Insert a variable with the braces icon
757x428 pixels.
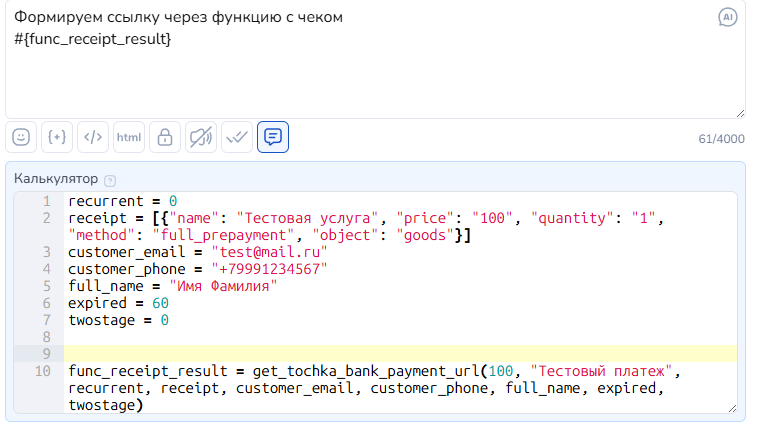coord(57,137)
